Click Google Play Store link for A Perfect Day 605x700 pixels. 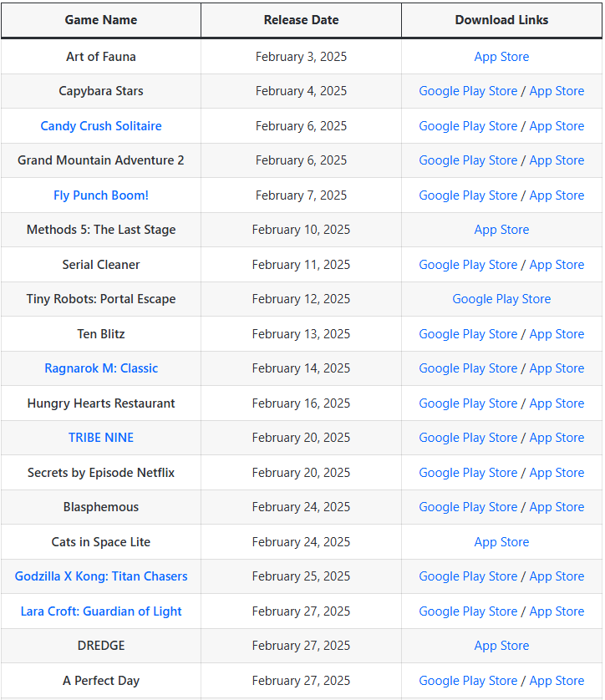coord(468,681)
